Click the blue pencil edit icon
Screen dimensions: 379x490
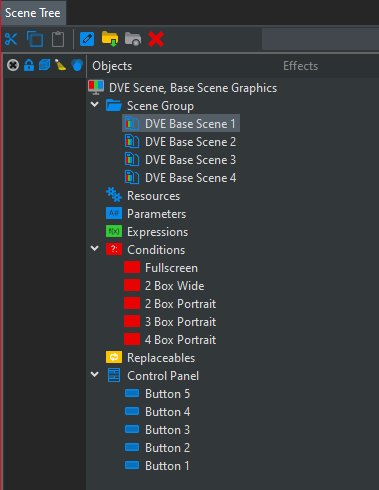[87, 39]
